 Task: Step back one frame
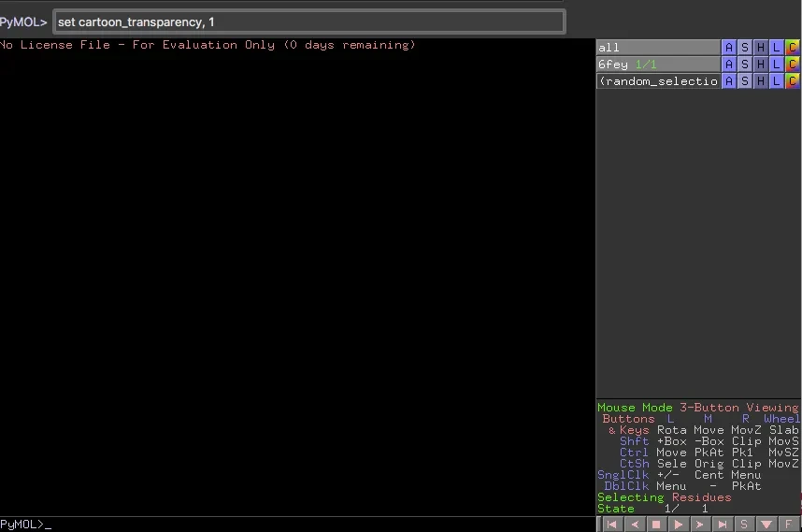tap(635, 525)
